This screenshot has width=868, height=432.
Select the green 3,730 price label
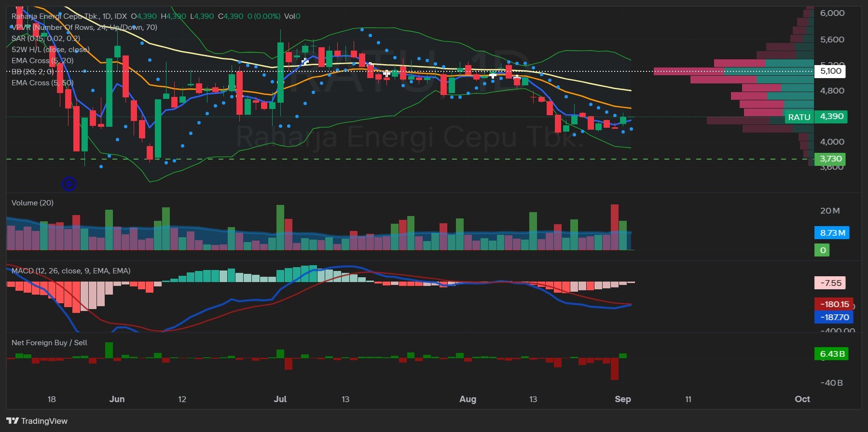click(830, 159)
